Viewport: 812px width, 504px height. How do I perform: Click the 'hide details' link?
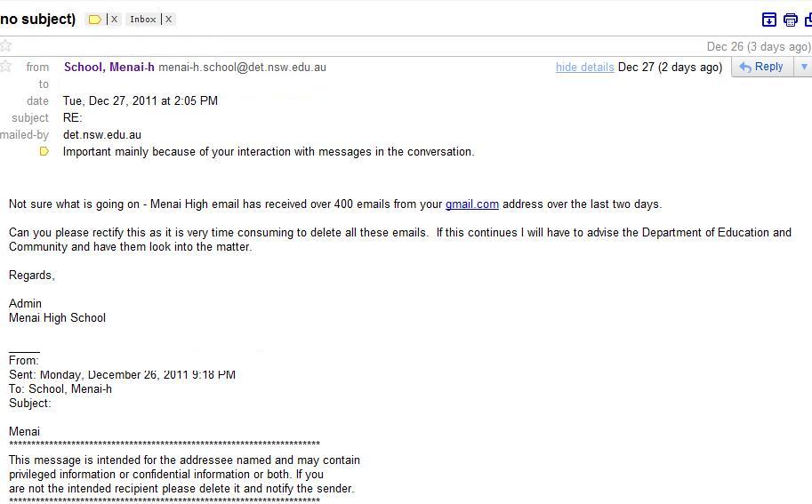pyautogui.click(x=584, y=67)
